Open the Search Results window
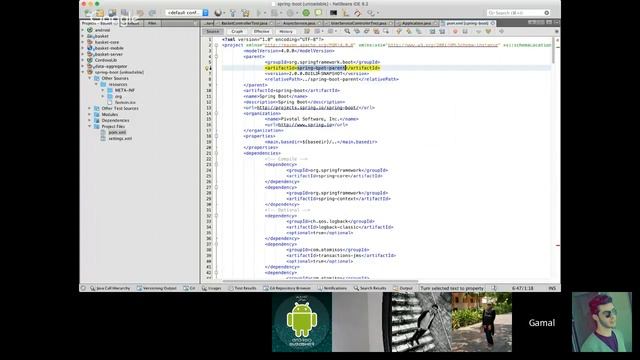Viewport: 640px width, 360px height. pyautogui.click(x=370, y=288)
